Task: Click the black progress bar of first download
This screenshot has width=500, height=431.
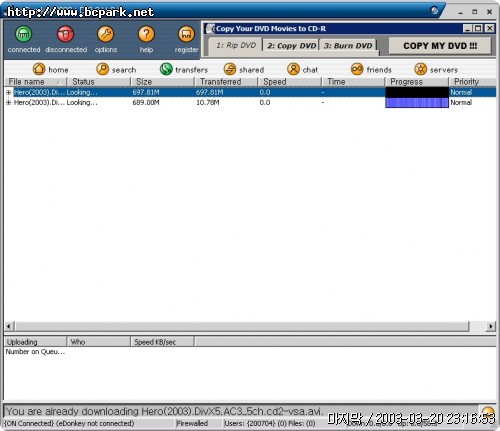Action: tap(417, 92)
